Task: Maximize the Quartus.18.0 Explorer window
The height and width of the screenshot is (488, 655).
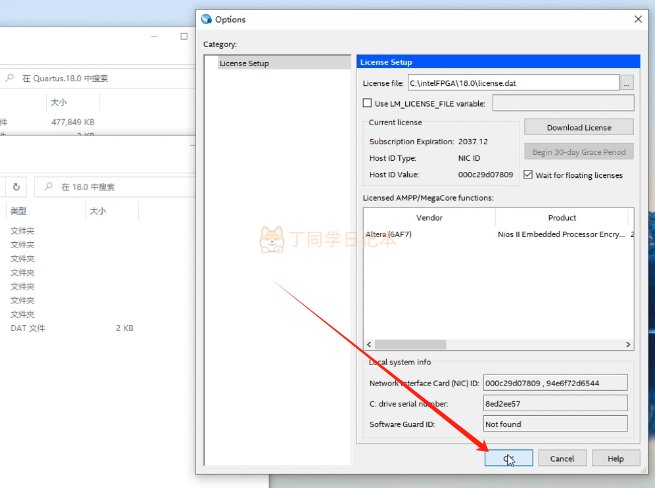Action: tap(184, 36)
